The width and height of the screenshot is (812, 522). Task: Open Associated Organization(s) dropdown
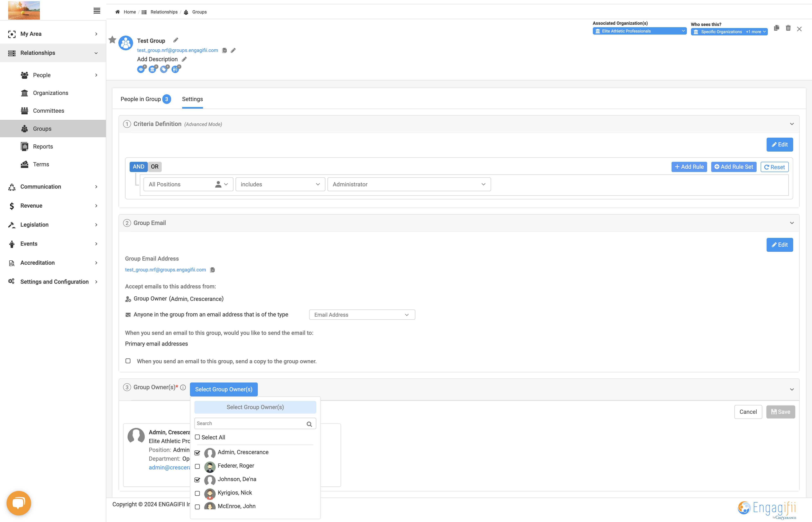pos(640,31)
